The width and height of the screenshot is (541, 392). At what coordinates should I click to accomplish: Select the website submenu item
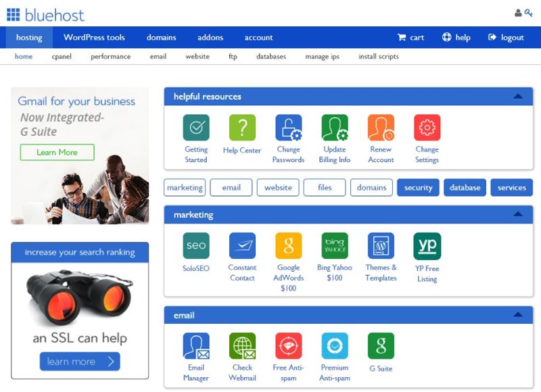[x=197, y=56]
